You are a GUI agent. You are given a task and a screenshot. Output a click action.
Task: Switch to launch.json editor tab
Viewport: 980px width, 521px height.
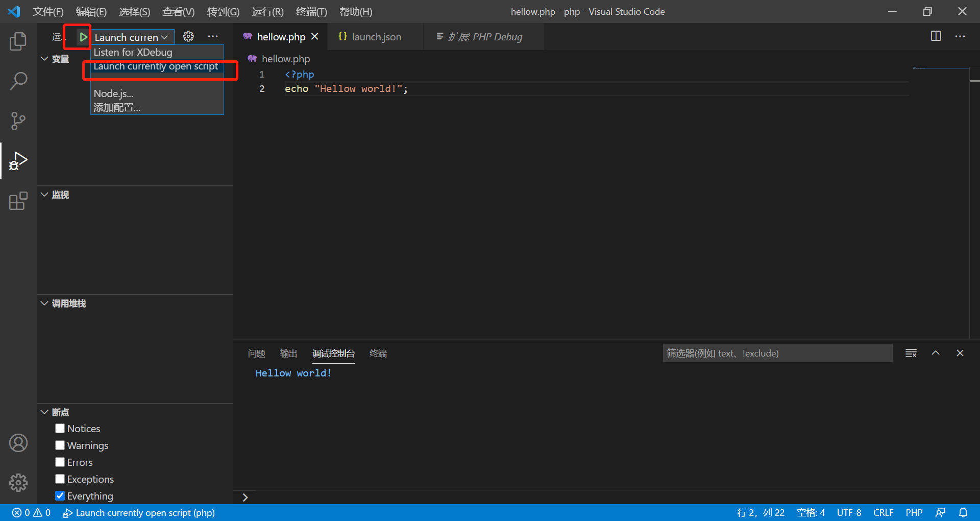[375, 37]
